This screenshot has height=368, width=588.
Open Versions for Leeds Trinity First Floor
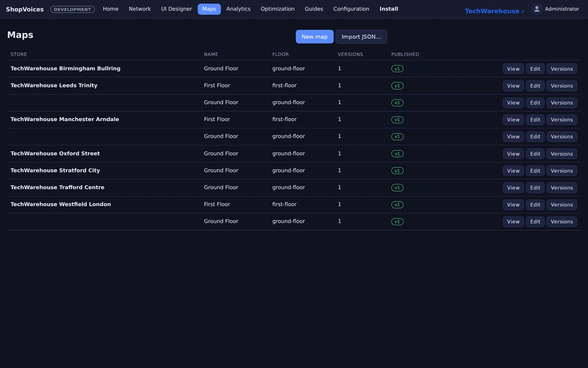pos(562,86)
